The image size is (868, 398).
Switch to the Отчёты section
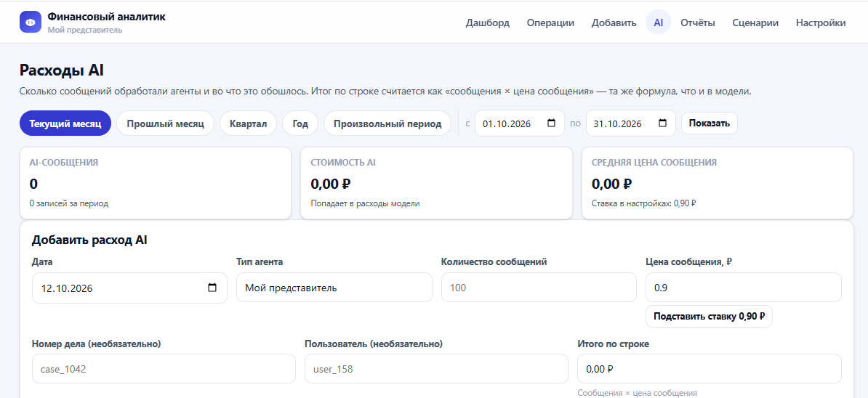pyautogui.click(x=697, y=23)
